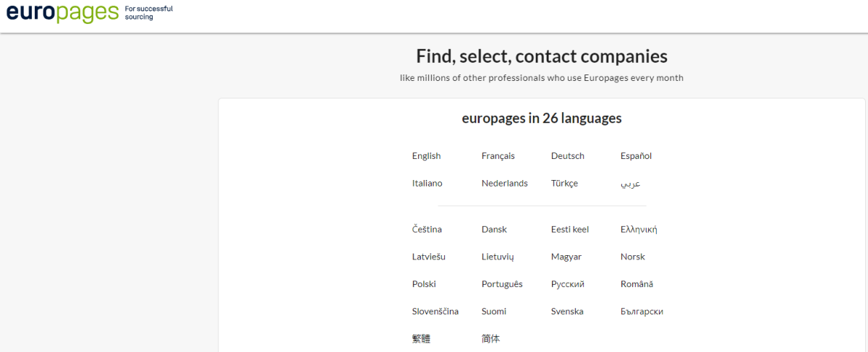Screen dimensions: 868x352
Task: Choose Svenska language
Action: click(x=567, y=312)
